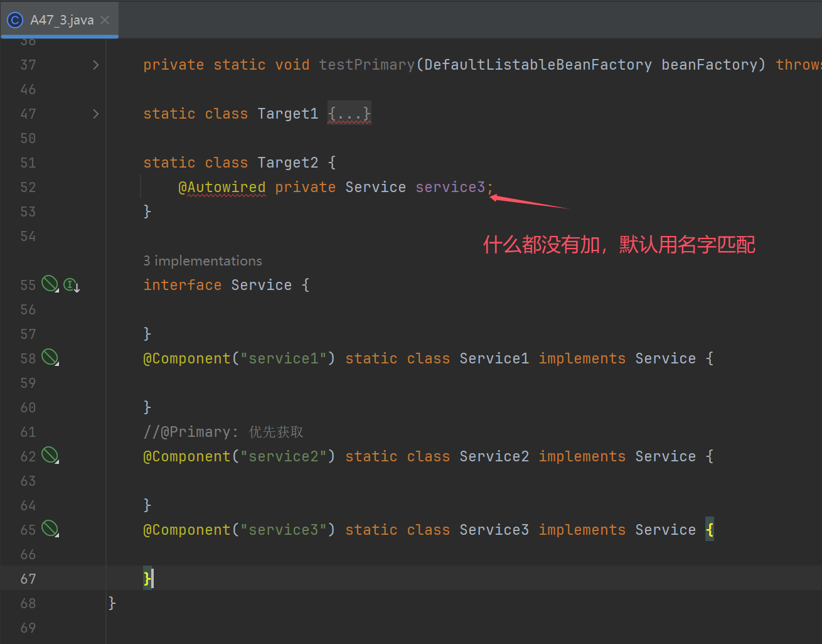Click the Service type on line 52
The image size is (822, 644).
click(376, 187)
